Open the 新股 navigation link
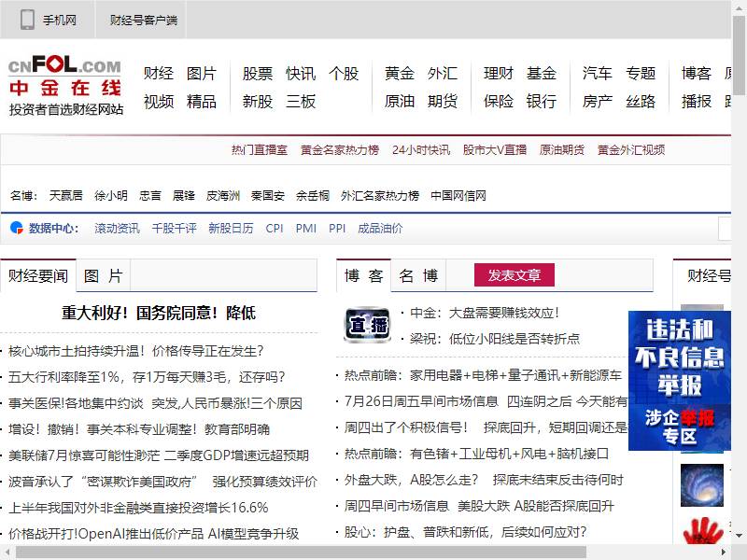747x560 pixels. (x=258, y=101)
